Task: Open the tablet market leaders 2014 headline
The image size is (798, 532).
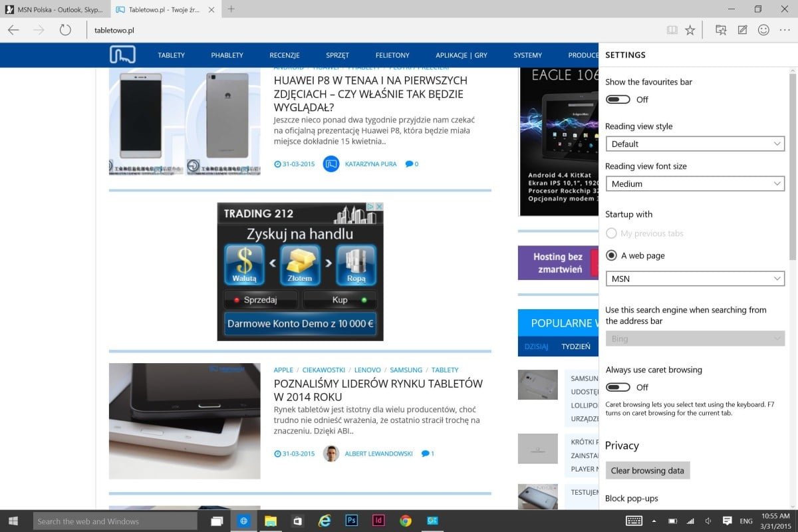Action: [x=378, y=390]
